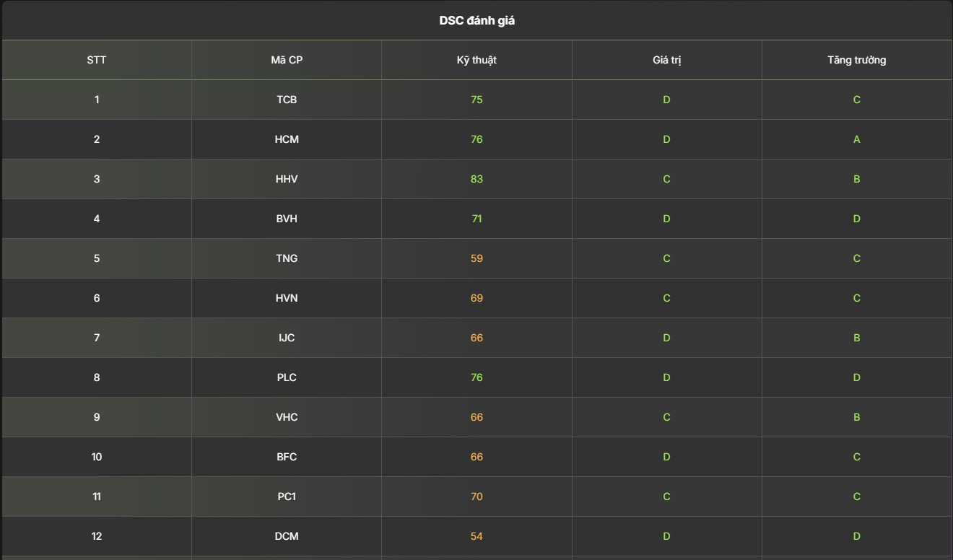Click the BVH stock ticker
953x560 pixels.
click(287, 219)
